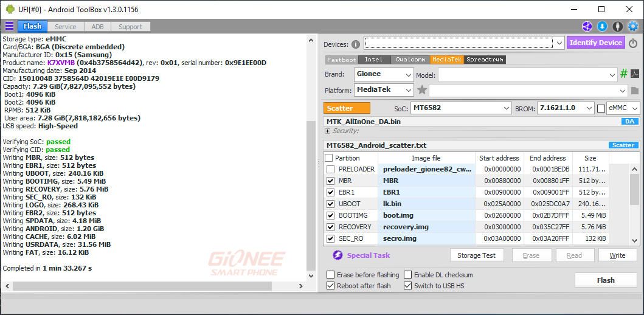This screenshot has width=644, height=315.
Task: Select the Intel mode tab
Action: coord(374,60)
